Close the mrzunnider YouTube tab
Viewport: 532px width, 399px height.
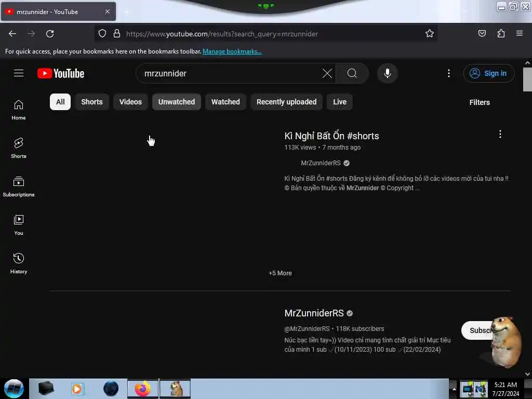point(108,11)
